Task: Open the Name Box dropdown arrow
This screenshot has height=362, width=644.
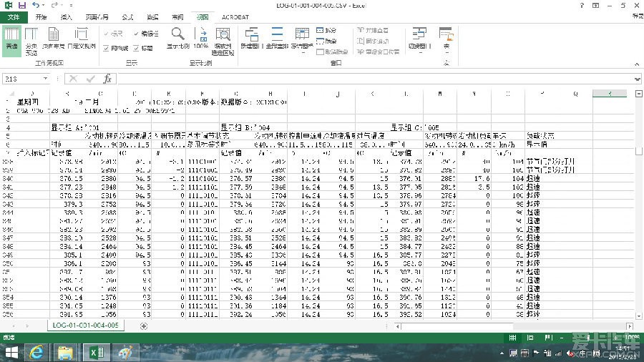Action: [x=45, y=79]
